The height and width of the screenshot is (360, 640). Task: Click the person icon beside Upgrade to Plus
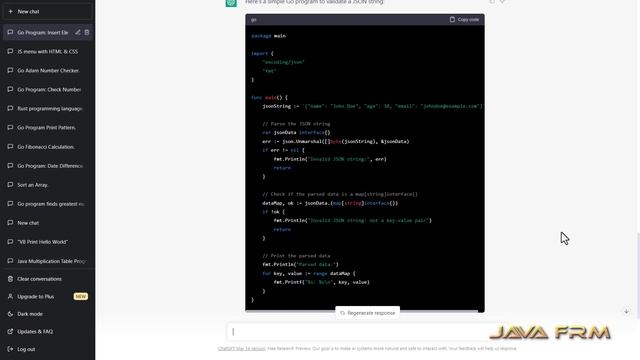[10, 296]
